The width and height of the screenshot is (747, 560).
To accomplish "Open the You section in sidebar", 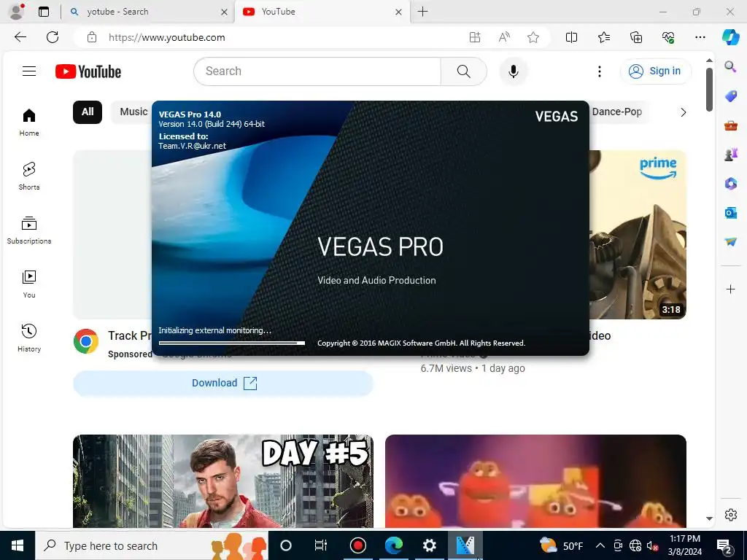I will pyautogui.click(x=29, y=284).
